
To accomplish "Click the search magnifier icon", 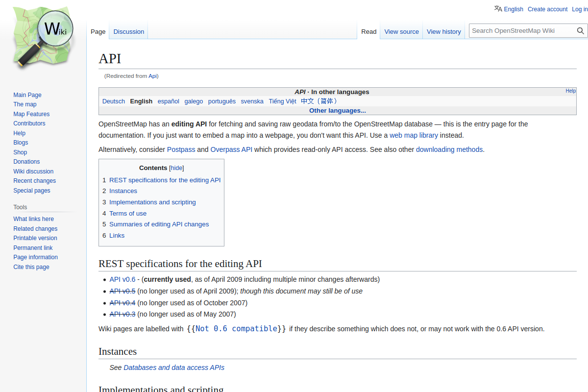I will point(581,31).
